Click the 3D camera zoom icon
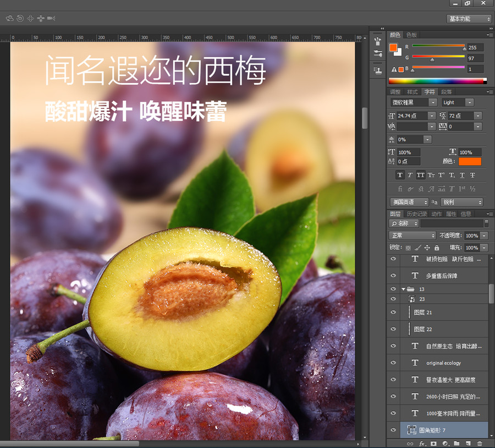The width and height of the screenshot is (495, 448). [51, 18]
